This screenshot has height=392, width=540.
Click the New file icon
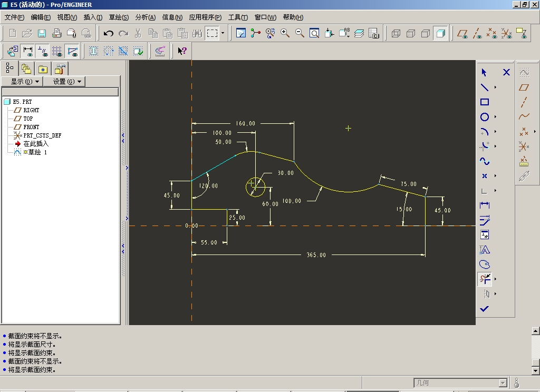(x=13, y=33)
